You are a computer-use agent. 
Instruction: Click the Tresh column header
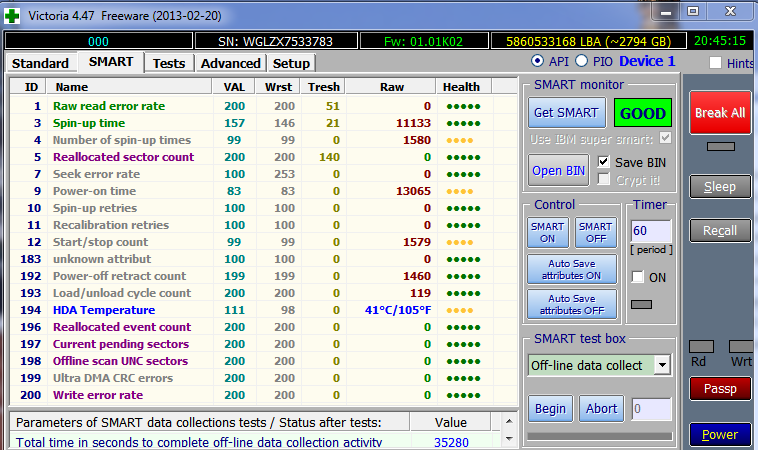point(323,87)
